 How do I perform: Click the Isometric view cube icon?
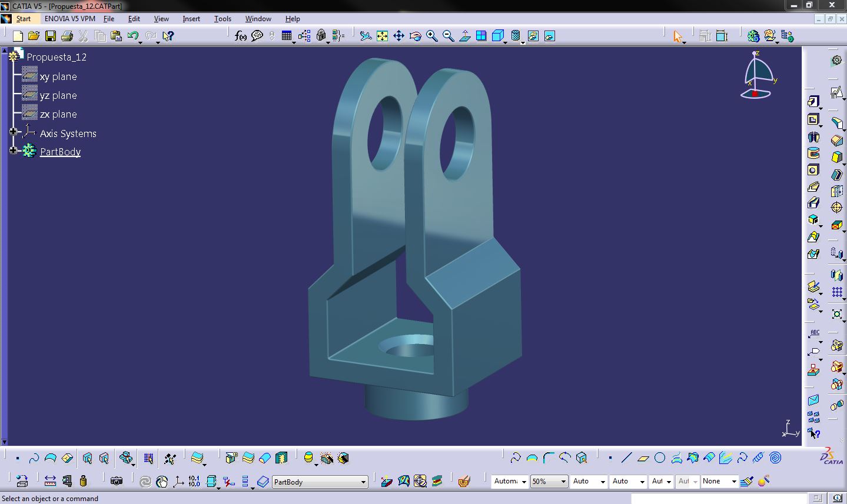coord(497,36)
